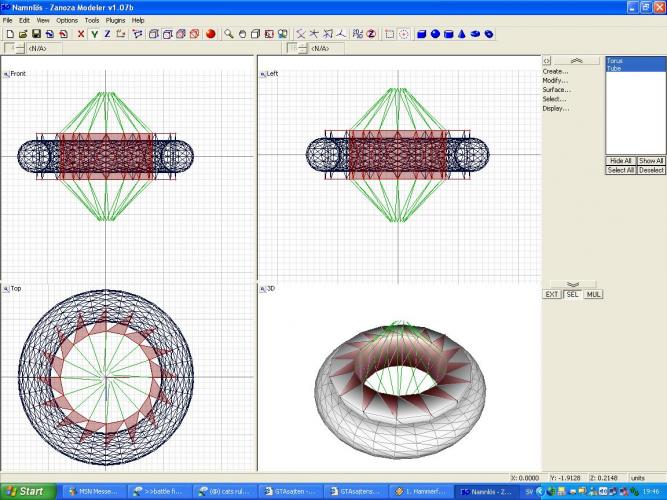667x500 pixels.
Task: Expand the Modify... rollout
Action: pyautogui.click(x=555, y=80)
